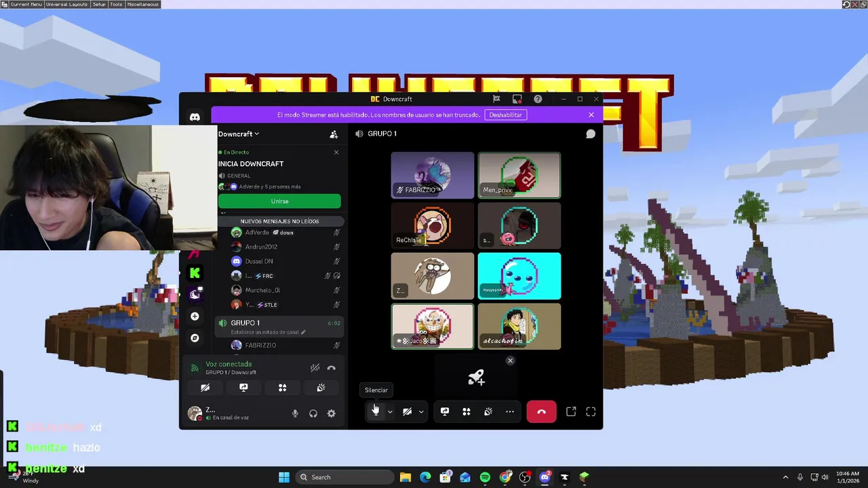Disconnect with the red hang-up button
The height and width of the screenshot is (488, 868).
click(541, 411)
